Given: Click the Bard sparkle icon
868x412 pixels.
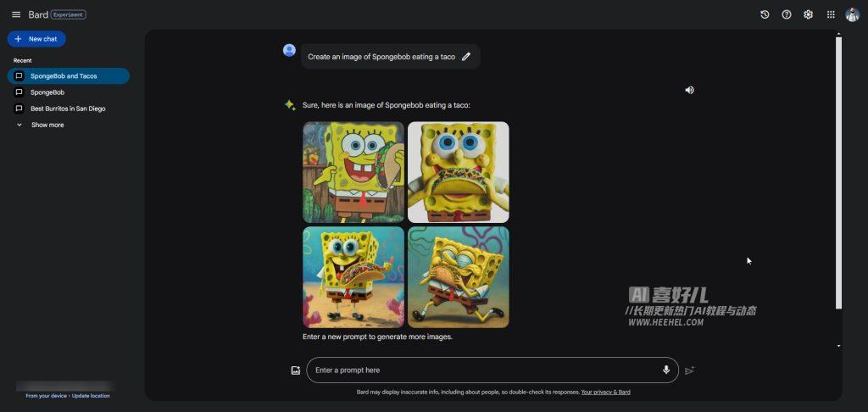Looking at the screenshot, I should click(x=290, y=104).
